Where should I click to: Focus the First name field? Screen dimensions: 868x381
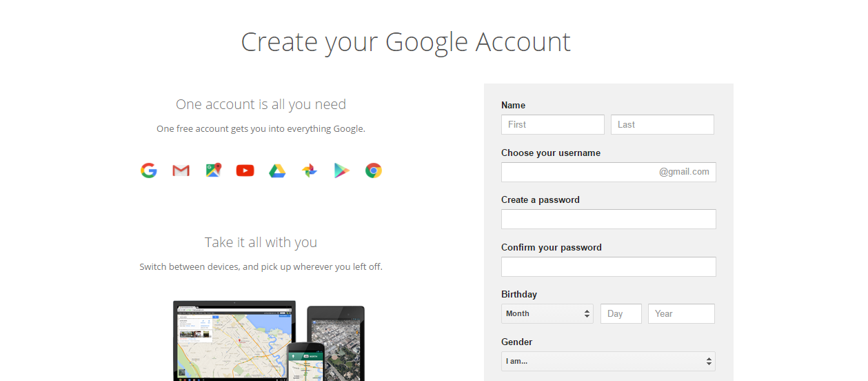point(553,124)
